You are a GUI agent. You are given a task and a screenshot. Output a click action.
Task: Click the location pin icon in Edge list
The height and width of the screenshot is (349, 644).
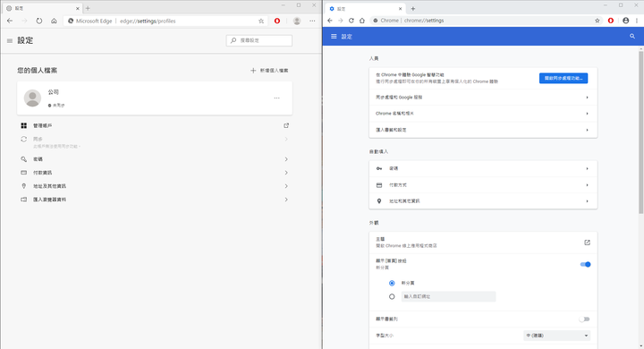[x=24, y=186]
